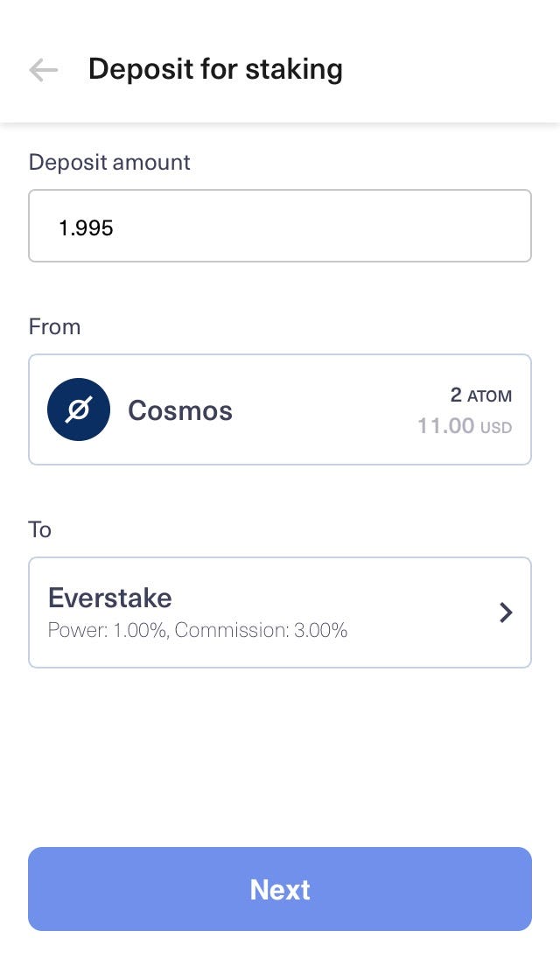Tap the ATOM currency unit label
The image size is (560, 959).
[x=490, y=396]
